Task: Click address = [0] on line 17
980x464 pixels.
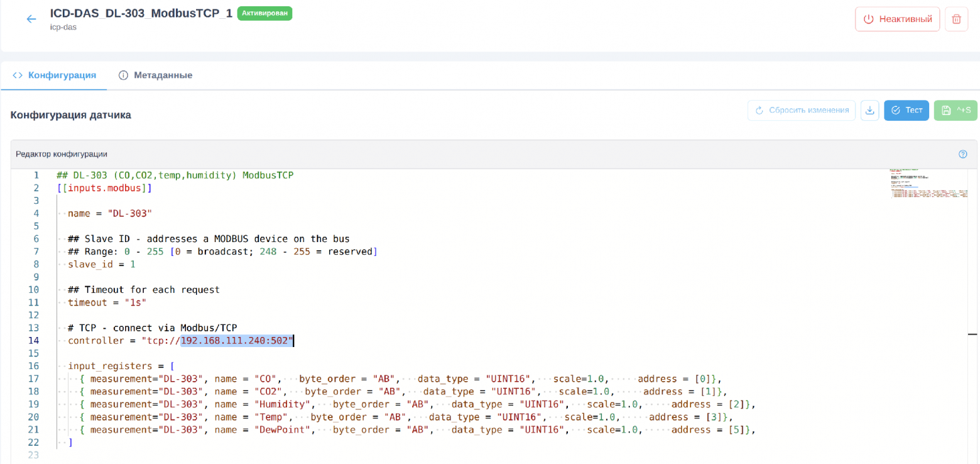Action: coord(674,378)
